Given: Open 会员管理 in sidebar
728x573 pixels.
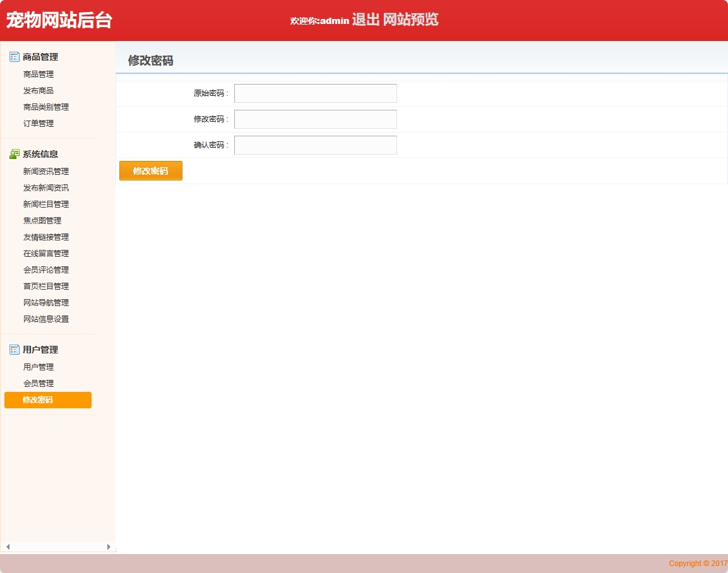Looking at the screenshot, I should tap(39, 383).
